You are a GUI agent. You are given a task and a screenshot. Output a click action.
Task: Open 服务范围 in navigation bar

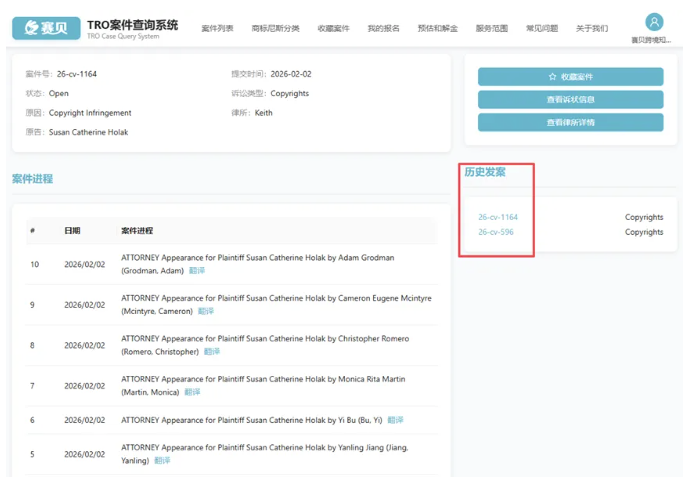pos(491,29)
